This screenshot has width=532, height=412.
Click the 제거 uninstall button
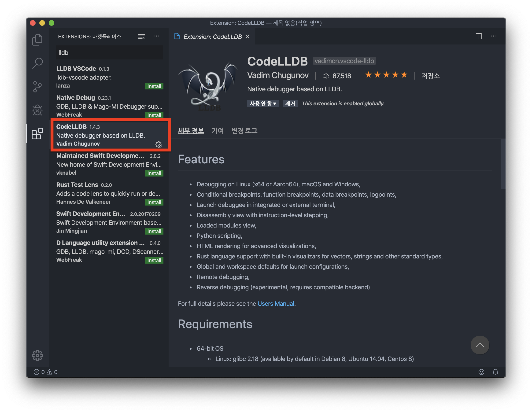pyautogui.click(x=290, y=103)
